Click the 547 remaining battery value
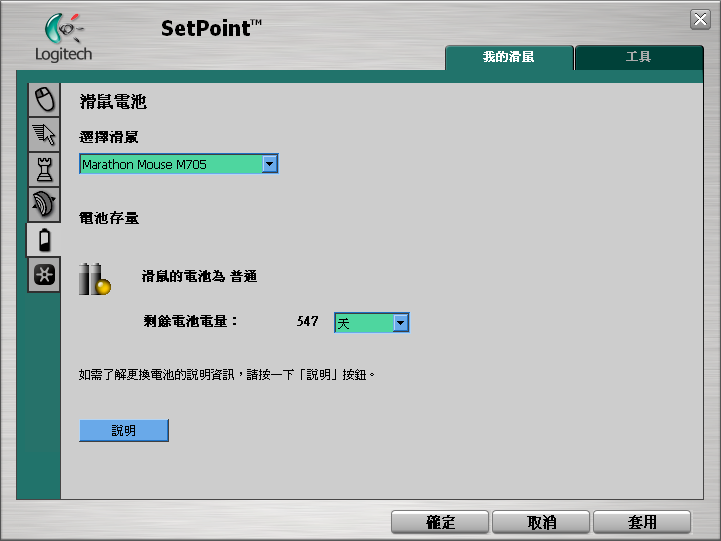721x541 pixels. 307,321
